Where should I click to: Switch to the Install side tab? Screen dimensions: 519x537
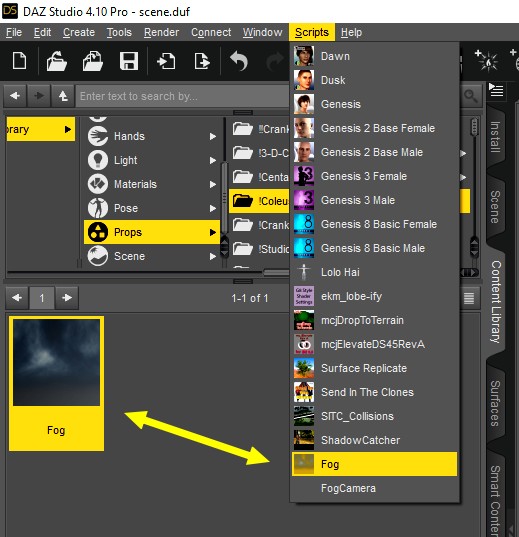(495, 137)
